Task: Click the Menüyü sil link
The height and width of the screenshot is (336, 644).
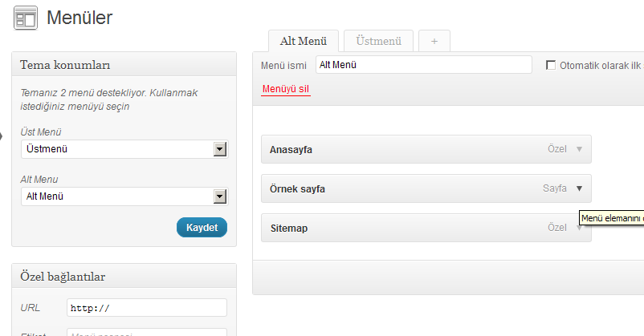Action: click(x=285, y=89)
